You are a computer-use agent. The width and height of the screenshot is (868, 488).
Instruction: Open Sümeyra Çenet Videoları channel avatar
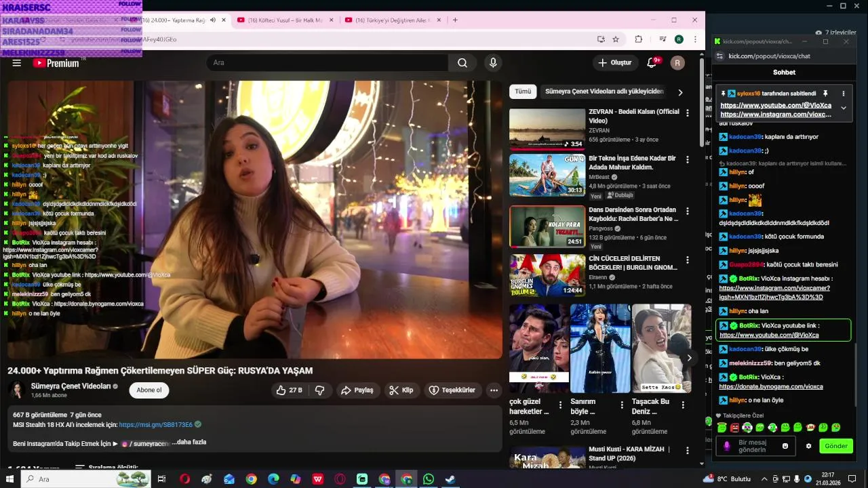click(16, 390)
